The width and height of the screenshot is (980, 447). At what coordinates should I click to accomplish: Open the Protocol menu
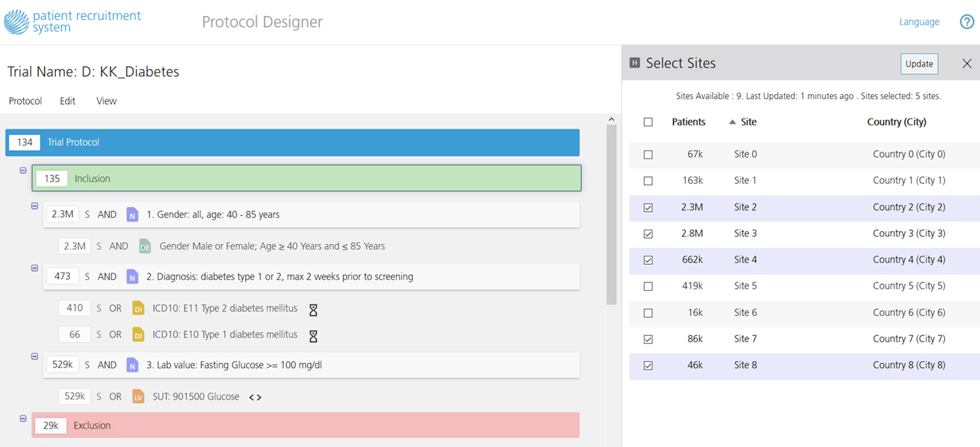(x=25, y=101)
